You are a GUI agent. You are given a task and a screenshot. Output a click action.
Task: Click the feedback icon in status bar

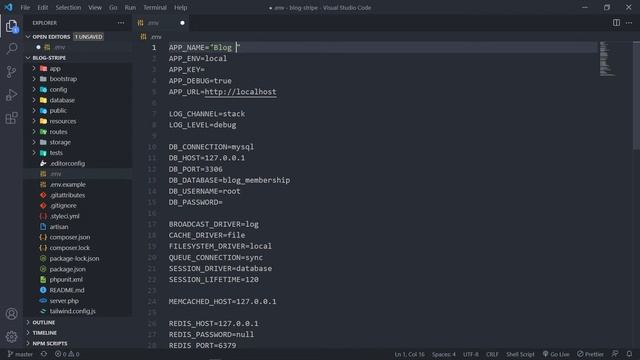pos(615,354)
